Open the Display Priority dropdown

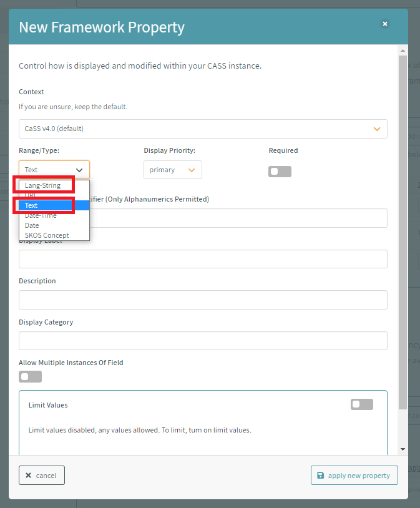click(172, 170)
